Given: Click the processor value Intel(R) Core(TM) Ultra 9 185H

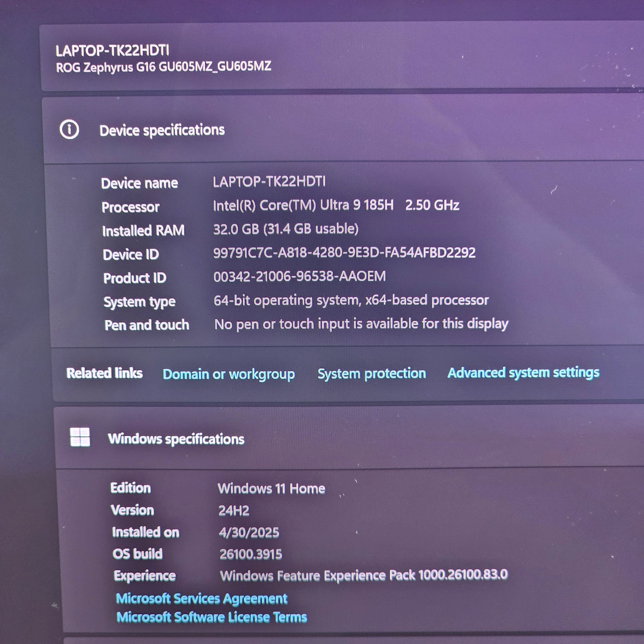Looking at the screenshot, I should tap(303, 205).
